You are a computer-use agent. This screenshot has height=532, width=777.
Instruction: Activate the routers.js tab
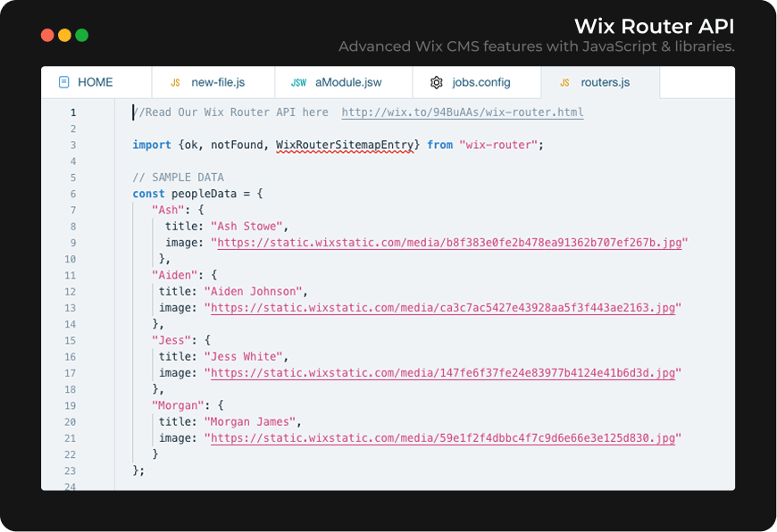click(600, 82)
